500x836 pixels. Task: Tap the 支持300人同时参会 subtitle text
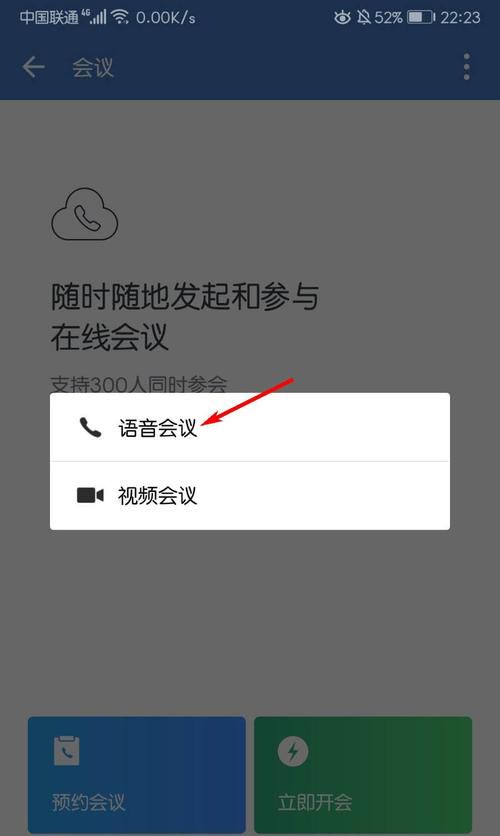click(x=139, y=384)
